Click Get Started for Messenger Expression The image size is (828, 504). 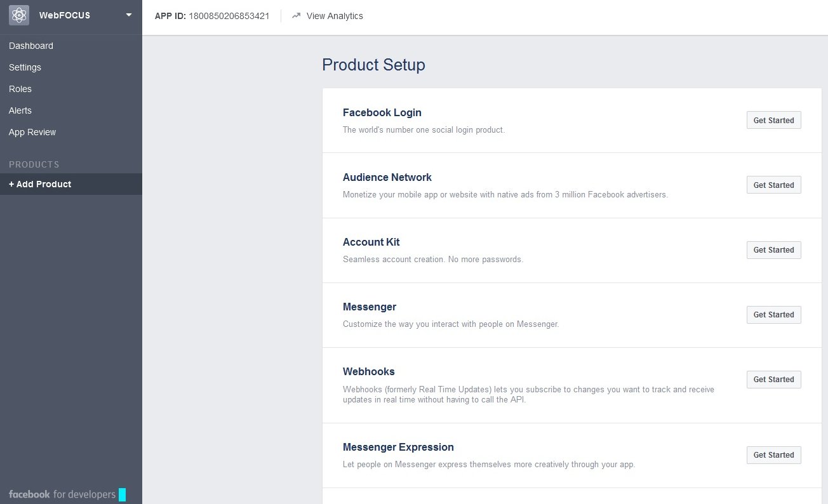[x=773, y=454]
